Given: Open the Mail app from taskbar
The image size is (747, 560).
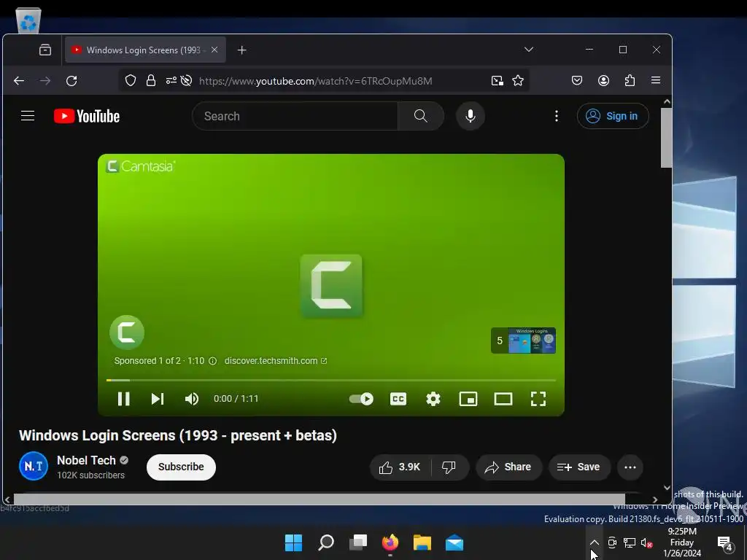Looking at the screenshot, I should pos(454,542).
